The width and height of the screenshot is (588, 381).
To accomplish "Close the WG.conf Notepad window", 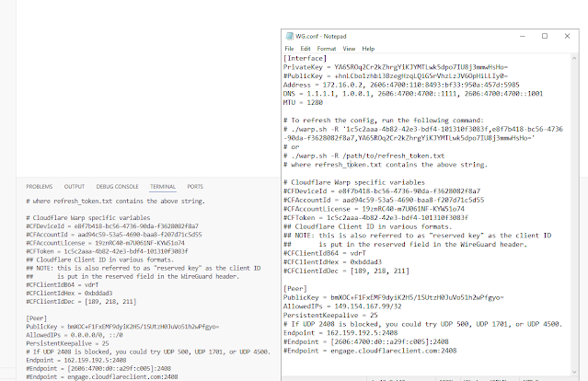I will click(567, 36).
